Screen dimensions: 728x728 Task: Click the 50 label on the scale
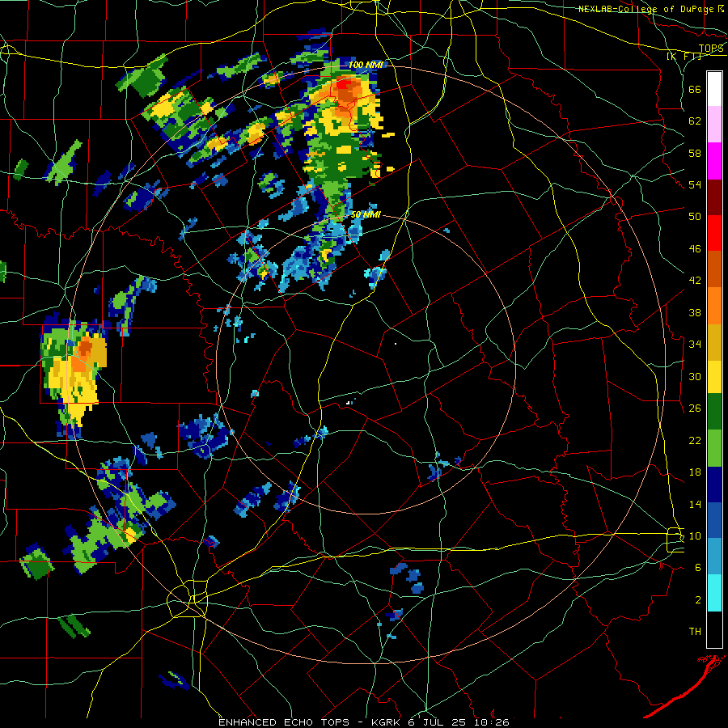[x=695, y=216]
